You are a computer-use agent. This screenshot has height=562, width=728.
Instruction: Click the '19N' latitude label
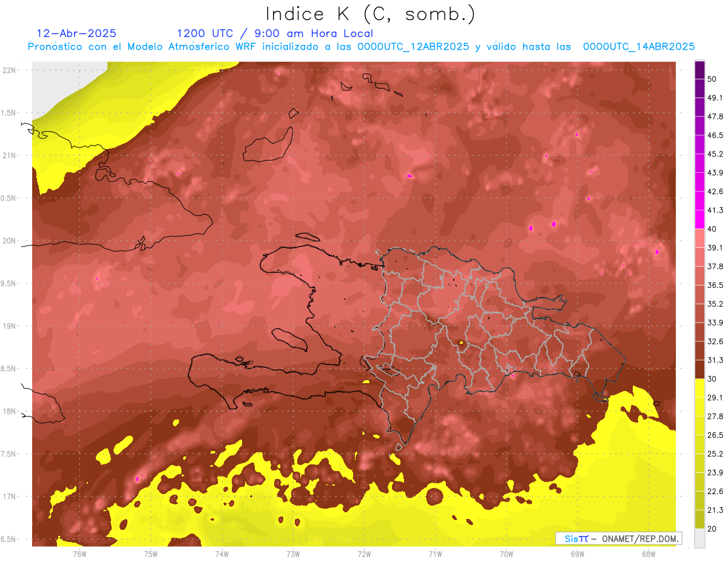coord(9,326)
